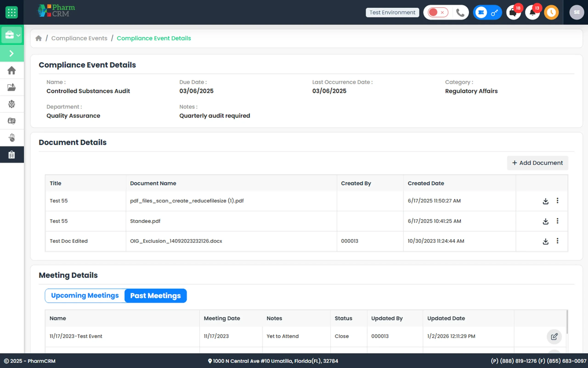588x368 pixels.
Task: Click the Add Document button
Action: [x=537, y=163]
